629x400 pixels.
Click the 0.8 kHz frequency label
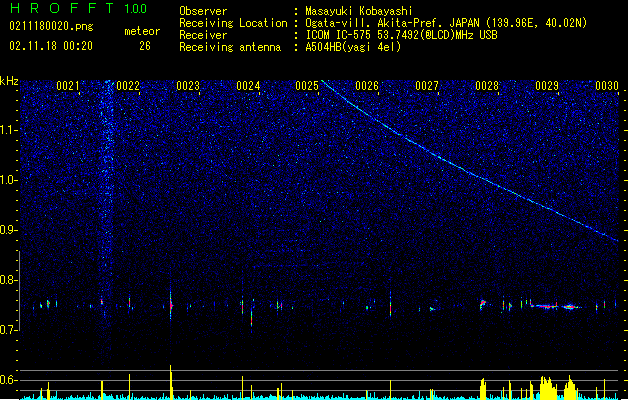click(x=9, y=280)
